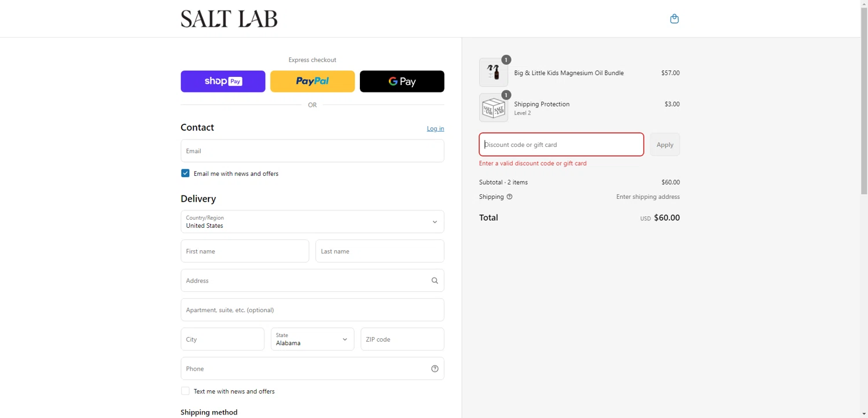This screenshot has width=868, height=418.
Task: Click the SALT LAB logo
Action: click(x=229, y=19)
